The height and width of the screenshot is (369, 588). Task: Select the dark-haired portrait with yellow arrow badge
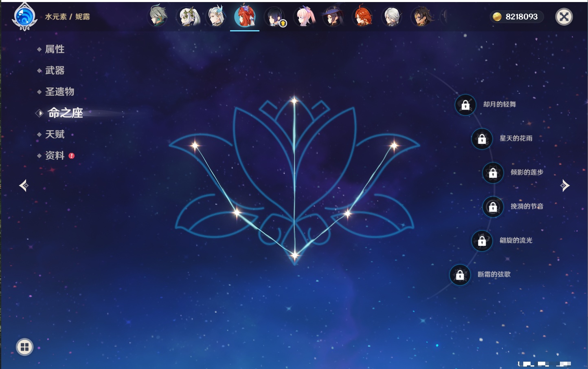pyautogui.click(x=275, y=17)
